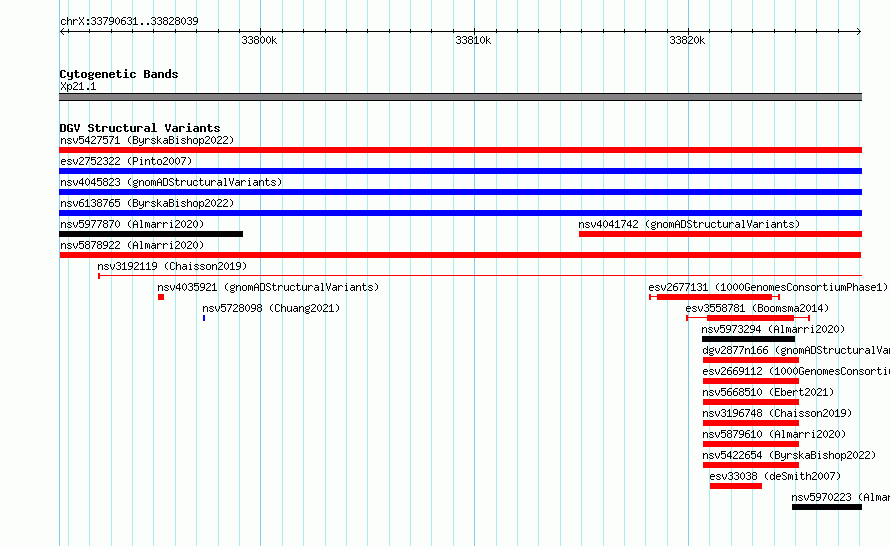Select the red nsv3196748 variant bar
This screenshot has height=546, width=890.
click(751, 423)
